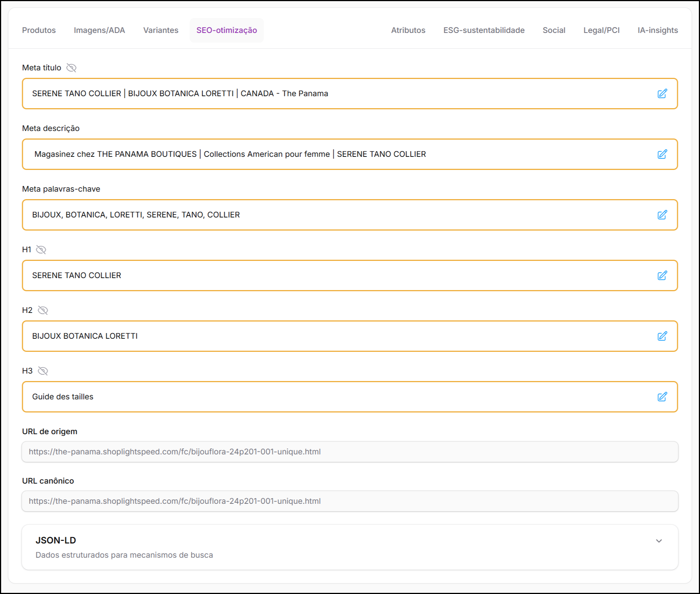Click the edit icon in H2 field
This screenshot has height=594, width=700.
[x=662, y=336]
